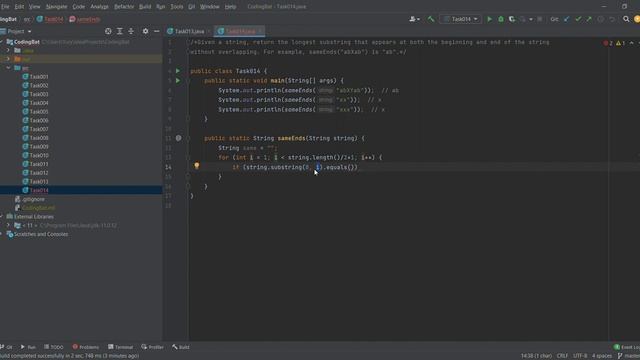Open the Build menu
640x360 pixels.
[145, 7]
